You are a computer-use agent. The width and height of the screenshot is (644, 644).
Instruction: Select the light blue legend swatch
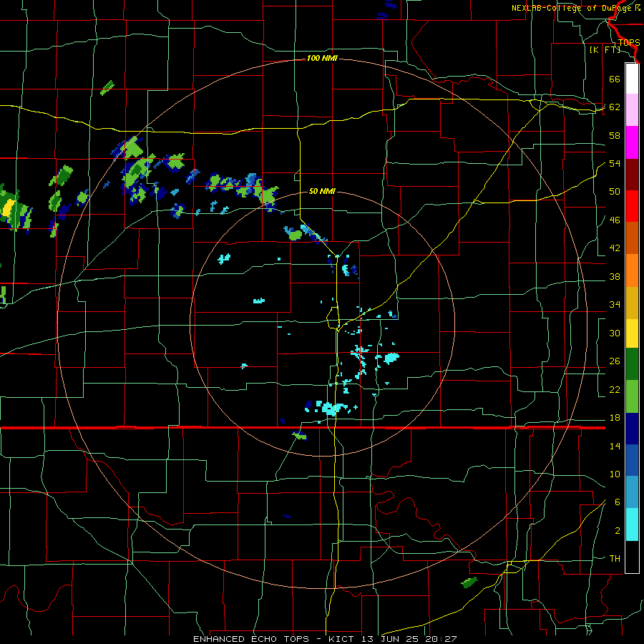[632, 492]
